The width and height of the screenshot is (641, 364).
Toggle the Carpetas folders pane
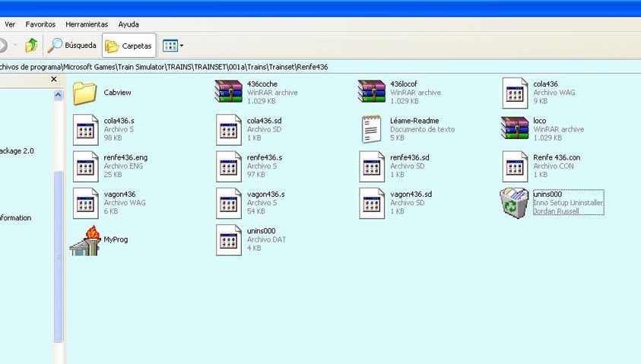(129, 46)
